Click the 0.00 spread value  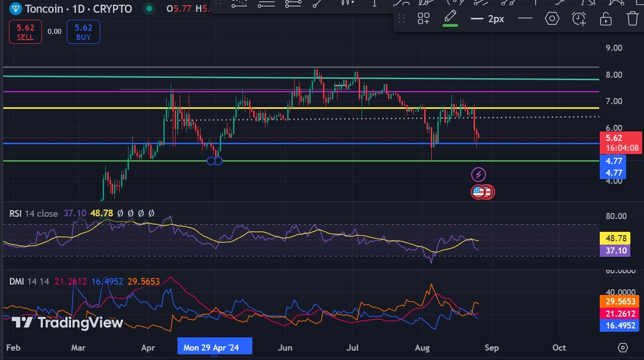pos(54,32)
